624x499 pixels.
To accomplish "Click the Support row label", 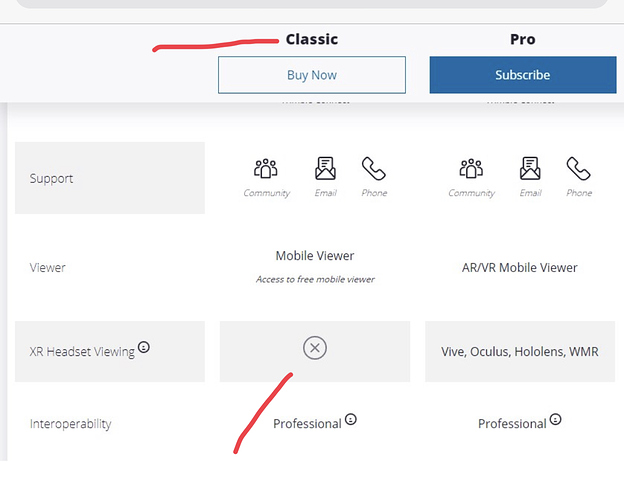I will coord(52,178).
